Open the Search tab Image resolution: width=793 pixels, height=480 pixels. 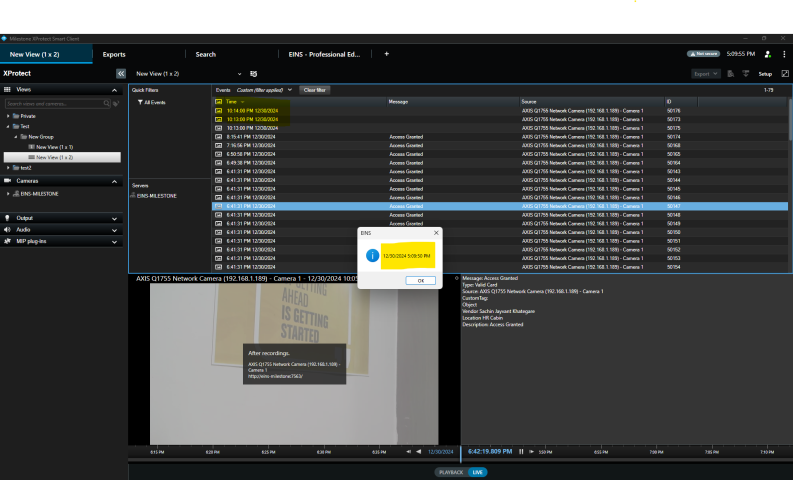click(x=205, y=54)
